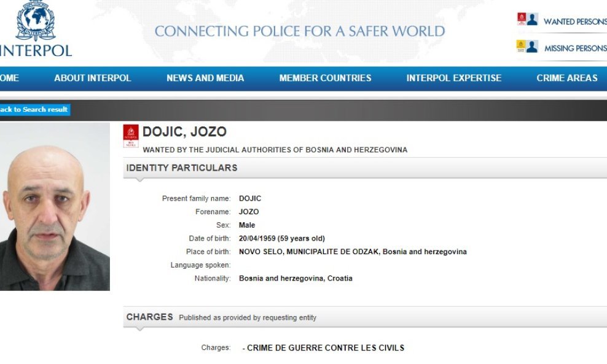Click the wanted person's photo
Viewport: 607px width, 364px height.
(55, 207)
